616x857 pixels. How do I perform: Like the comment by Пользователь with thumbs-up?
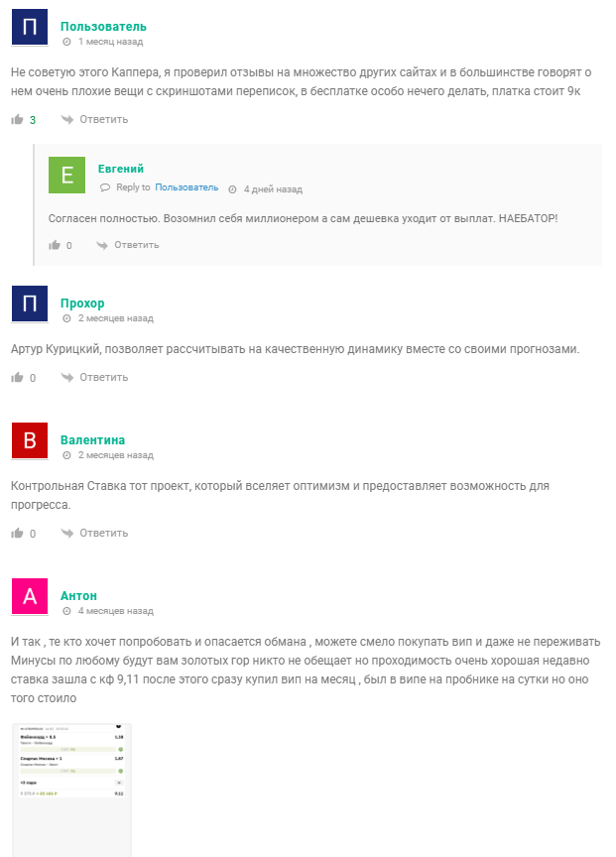pos(17,120)
